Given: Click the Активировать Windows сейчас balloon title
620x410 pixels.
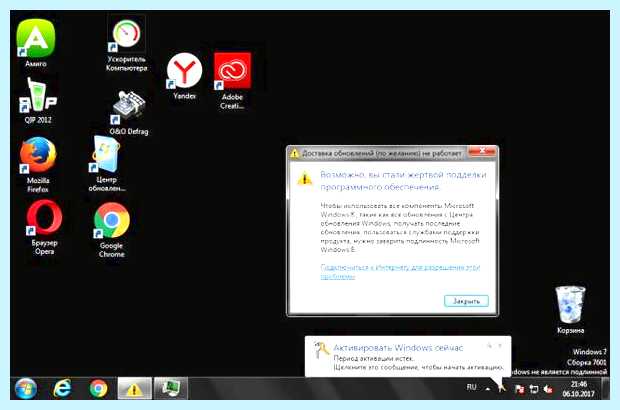Looking at the screenshot, I should point(398,348).
